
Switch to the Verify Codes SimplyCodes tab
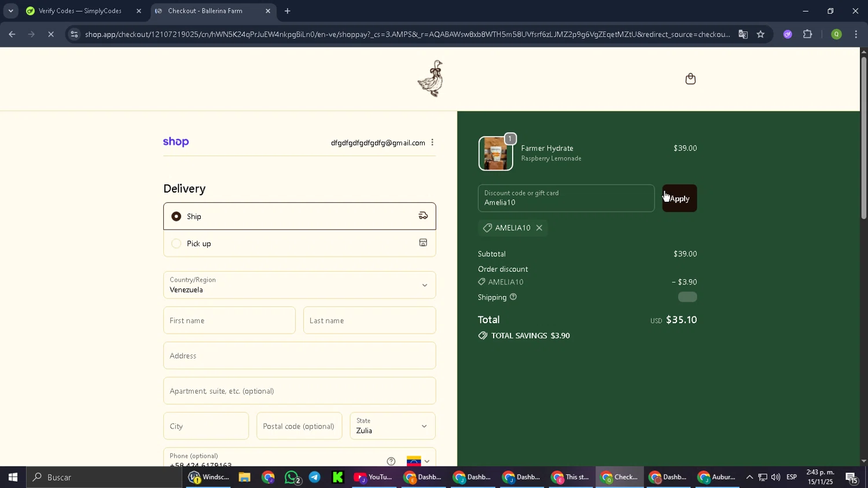80,11
